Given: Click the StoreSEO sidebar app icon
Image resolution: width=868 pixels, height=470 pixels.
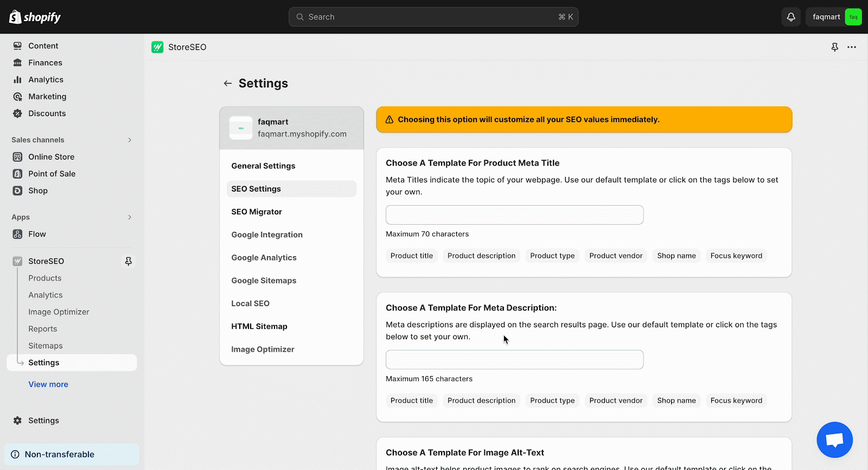Looking at the screenshot, I should coord(17,261).
